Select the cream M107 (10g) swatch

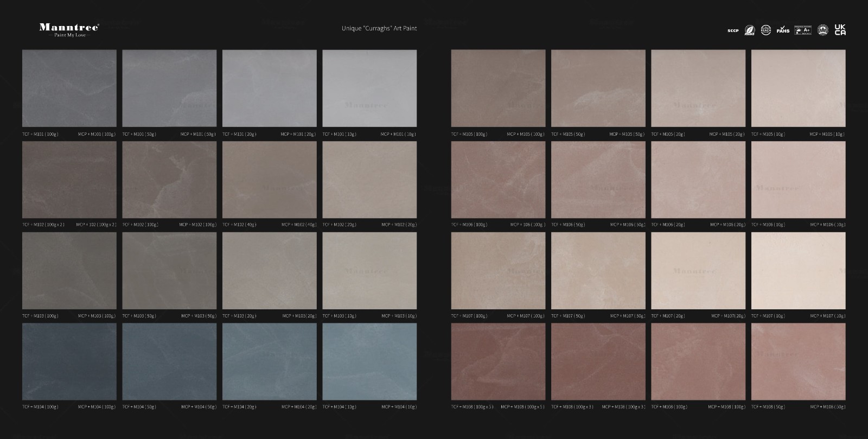[798, 271]
